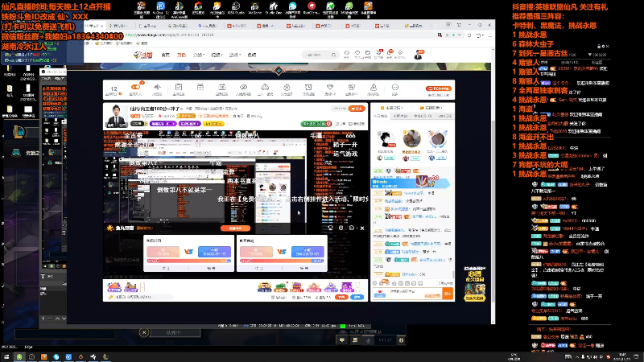Screen dimensions: 644x362
Task: Toggle the checkbox beside chat toolbar icons
Action: 438,283
